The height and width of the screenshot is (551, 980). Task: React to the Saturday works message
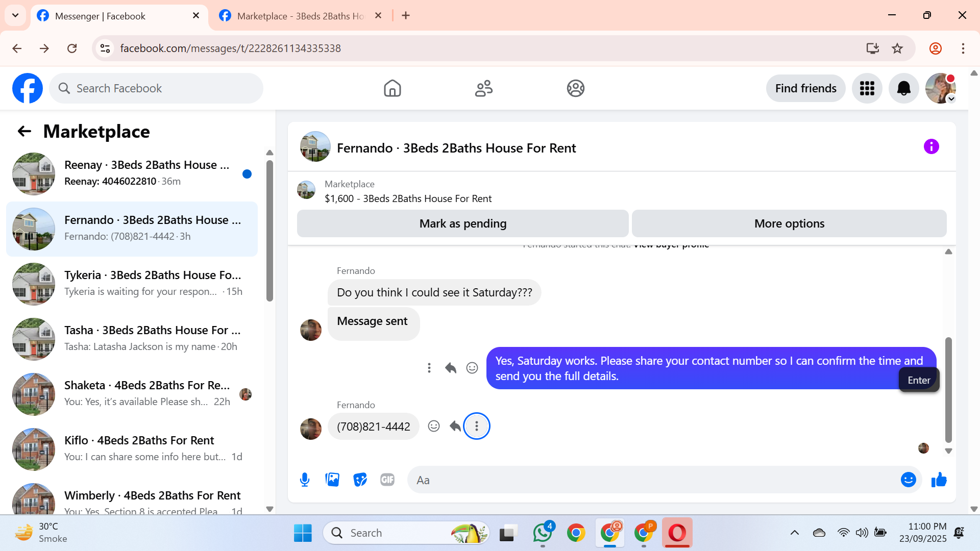472,368
